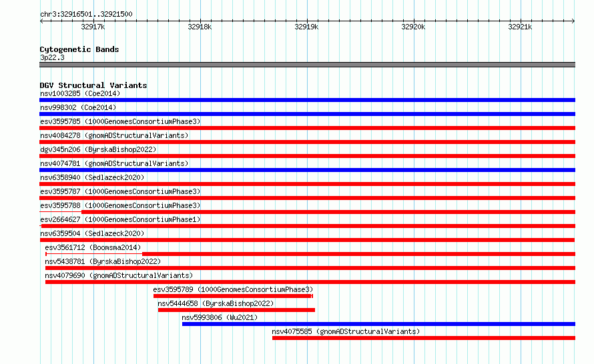Click esv3561712 (Boomsma2014) label
This screenshot has height=364, width=594.
point(93,247)
